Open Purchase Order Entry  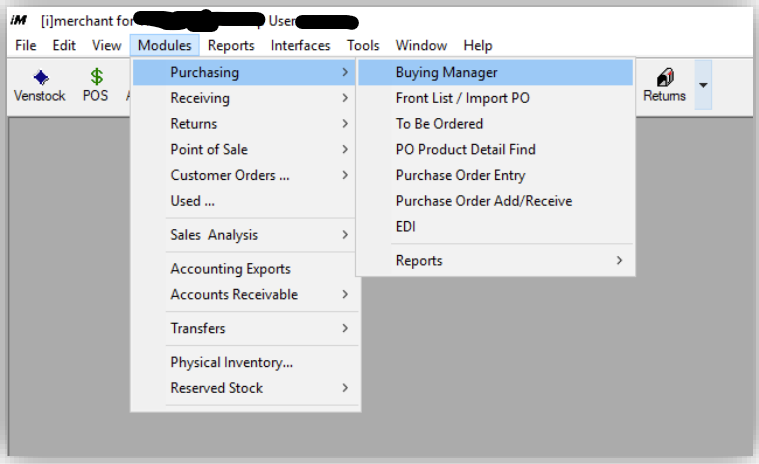495,175
